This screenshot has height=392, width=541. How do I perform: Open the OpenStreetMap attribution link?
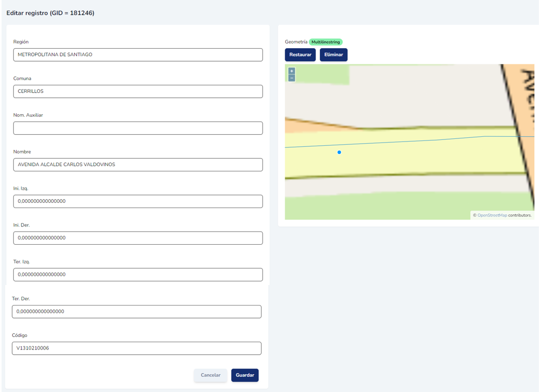[492, 215]
